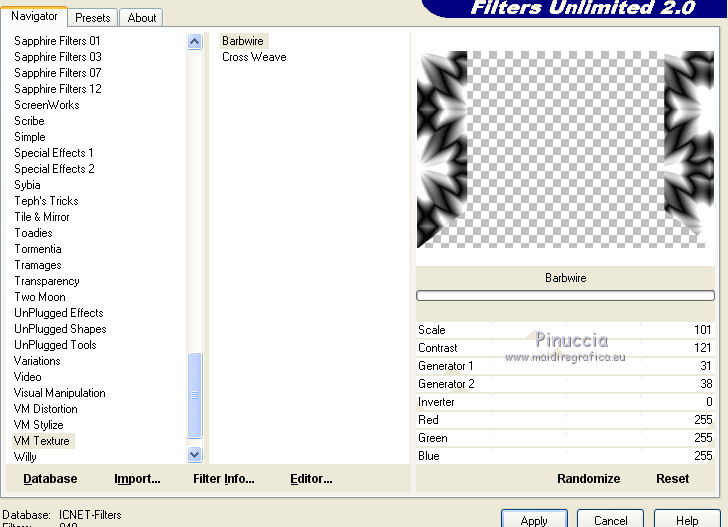Select the Tormentia category

(x=38, y=249)
